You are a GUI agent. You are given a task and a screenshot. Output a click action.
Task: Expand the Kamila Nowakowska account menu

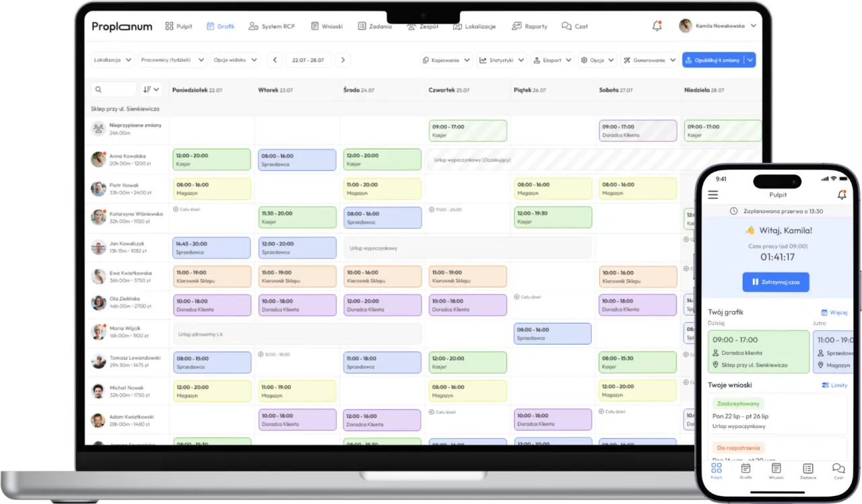pos(753,26)
